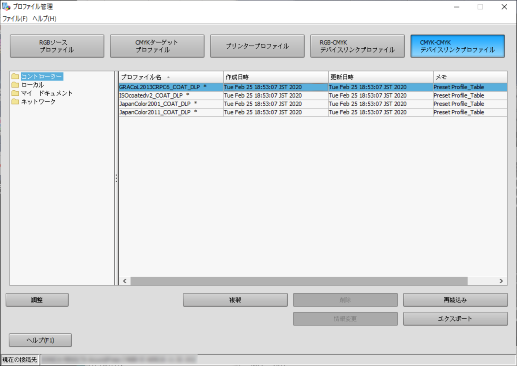The height and width of the screenshot is (366, 517).
Task: Click the greyed-out 情報変更 button
Action: coord(345,319)
